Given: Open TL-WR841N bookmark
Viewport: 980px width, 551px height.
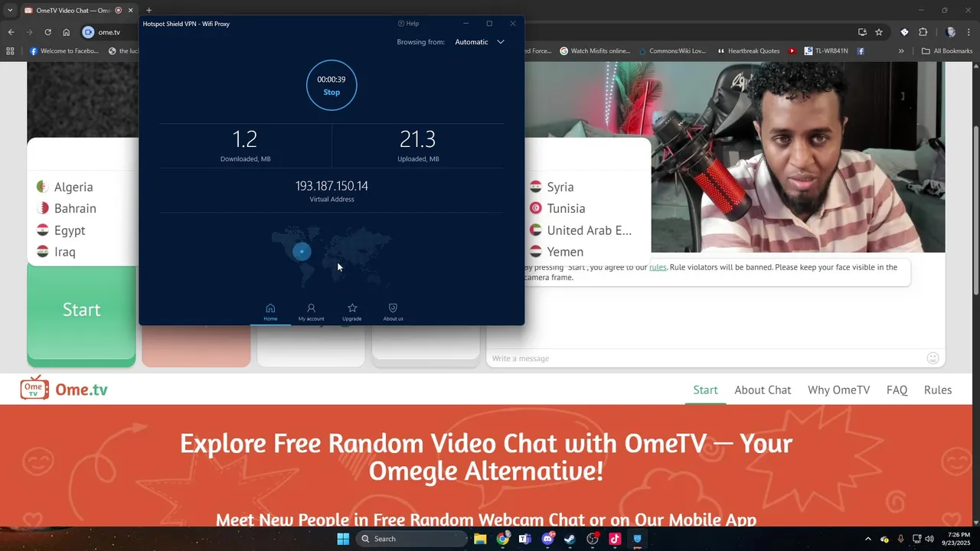Looking at the screenshot, I should pyautogui.click(x=825, y=51).
